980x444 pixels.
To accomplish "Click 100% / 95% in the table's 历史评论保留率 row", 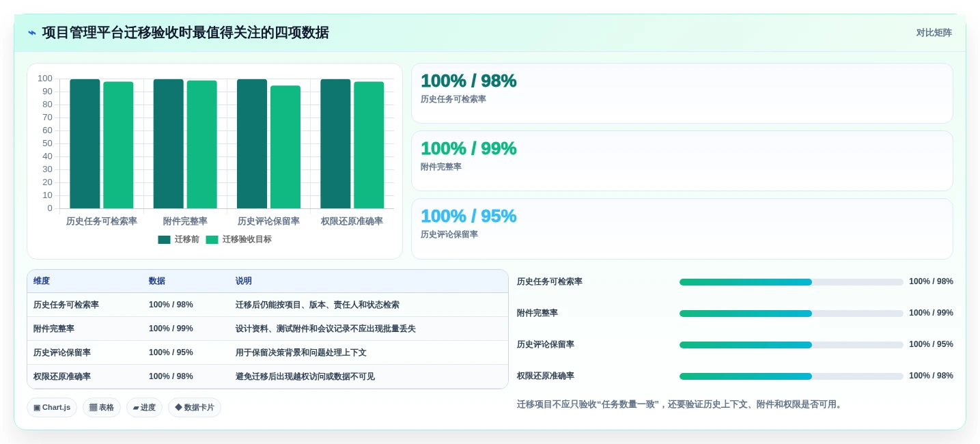I will 171,352.
